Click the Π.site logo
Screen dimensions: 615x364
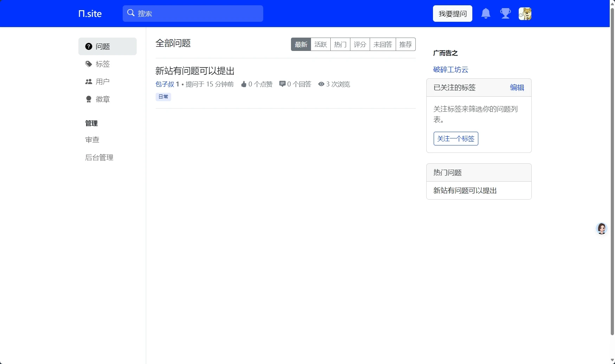(90, 14)
